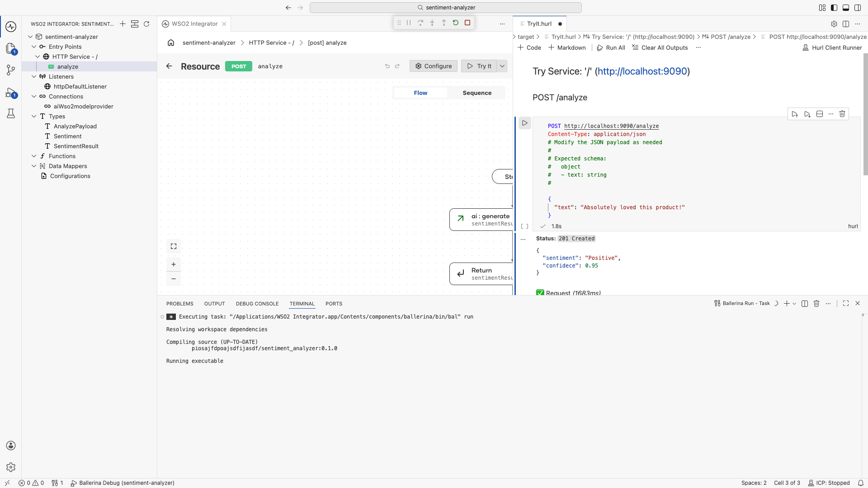Maximize the terminal panel size
The image size is (868, 488).
[846, 304]
